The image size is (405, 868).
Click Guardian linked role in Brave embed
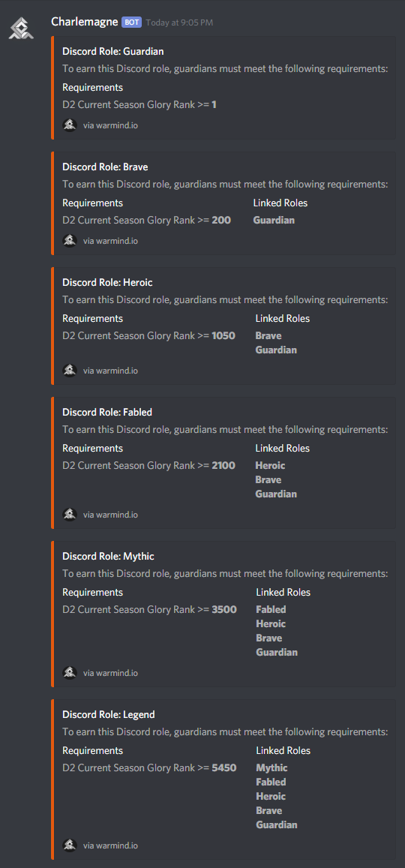pos(274,221)
